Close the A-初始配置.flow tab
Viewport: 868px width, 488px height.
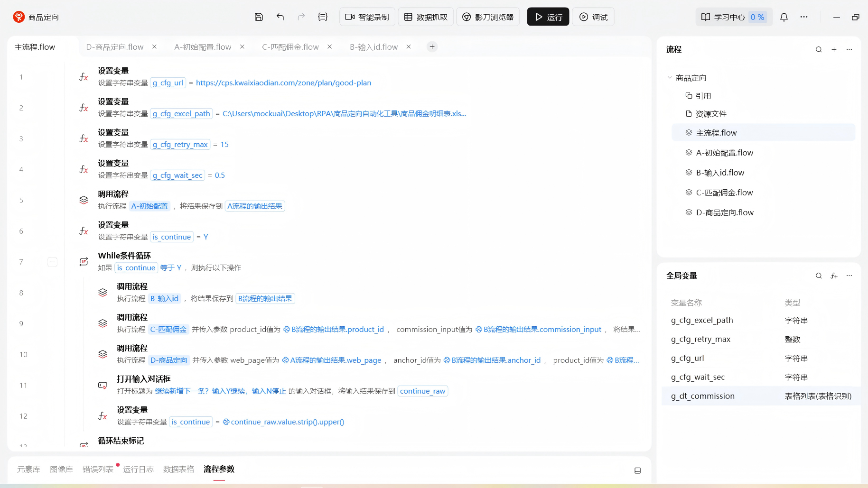[242, 46]
